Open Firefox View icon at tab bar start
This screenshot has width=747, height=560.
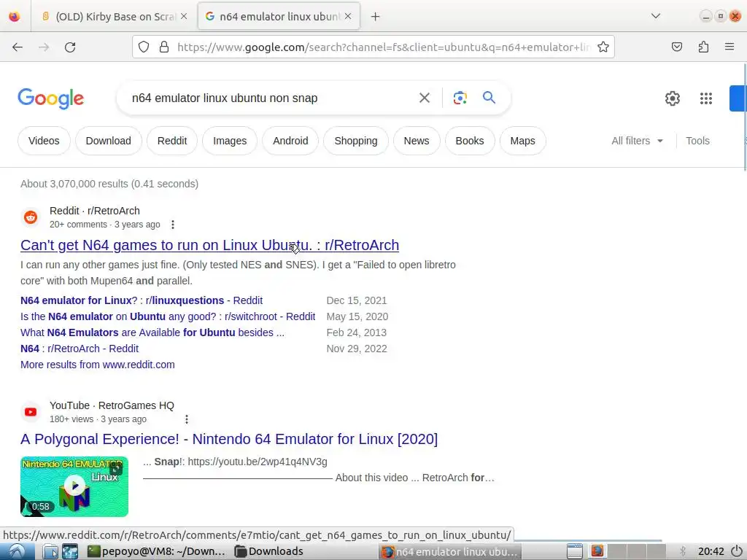click(15, 17)
